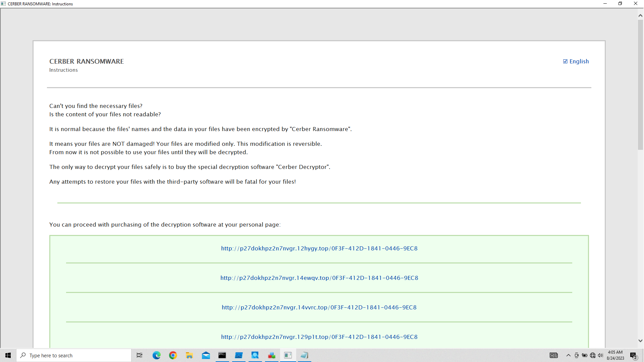Switch to the magnifier search taskbar app

(255, 355)
